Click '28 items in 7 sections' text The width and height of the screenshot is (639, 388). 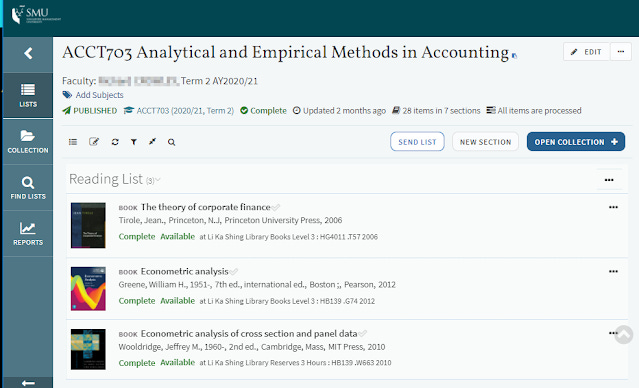coord(441,110)
